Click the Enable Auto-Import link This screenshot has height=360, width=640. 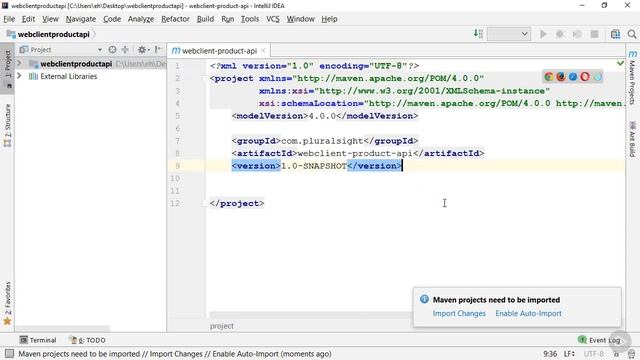click(529, 313)
